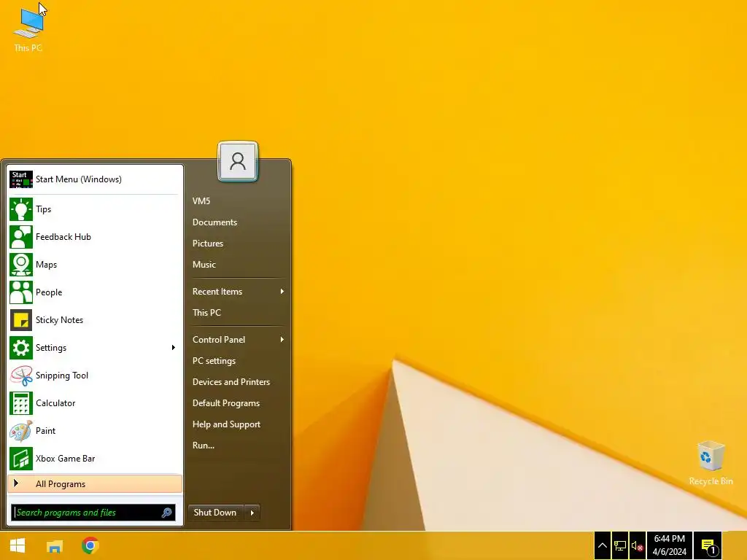Click the taskbar clock and date

pos(670,545)
